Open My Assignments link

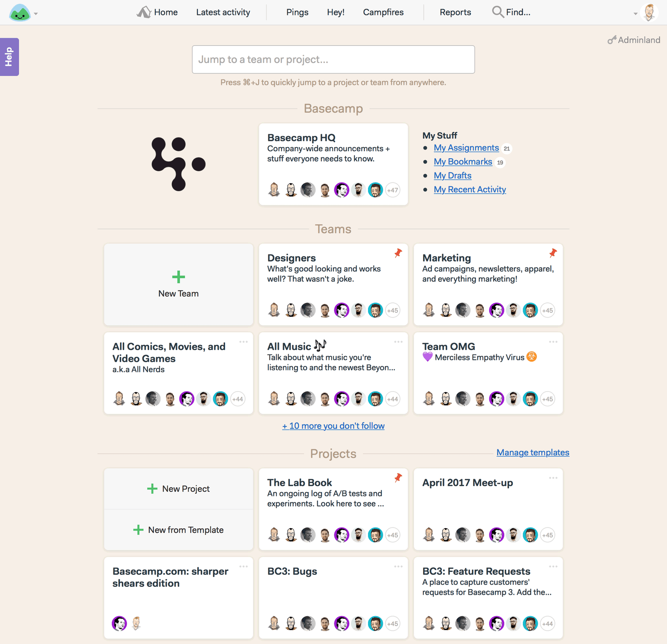click(466, 148)
